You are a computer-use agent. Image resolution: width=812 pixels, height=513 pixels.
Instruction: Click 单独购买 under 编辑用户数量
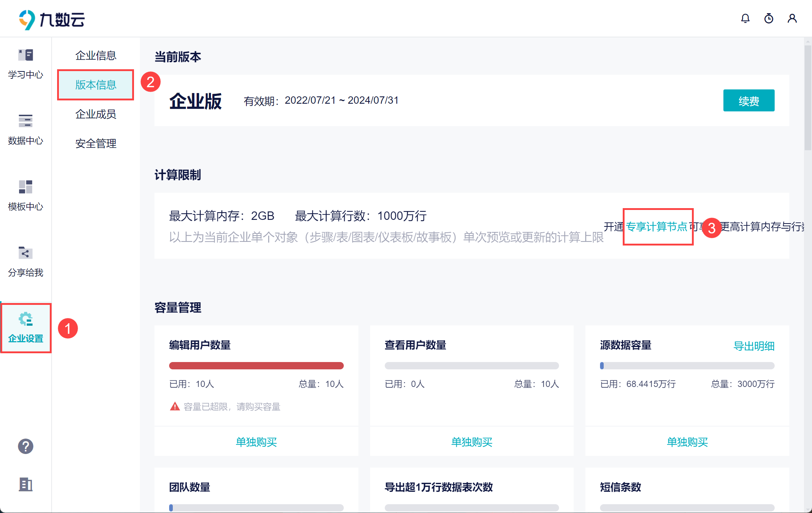coord(256,442)
